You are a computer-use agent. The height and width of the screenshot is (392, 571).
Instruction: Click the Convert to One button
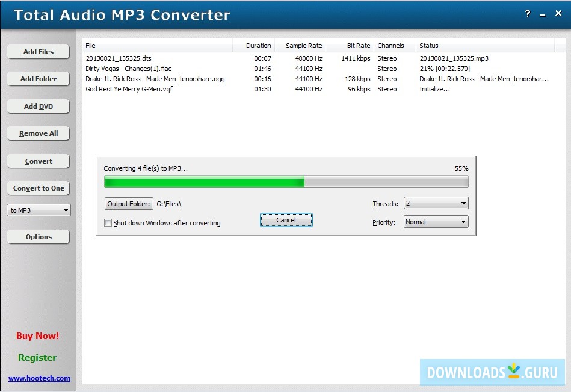[x=39, y=188]
